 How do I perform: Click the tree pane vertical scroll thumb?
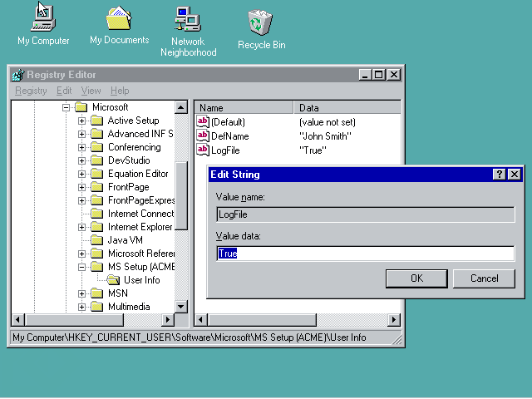[x=181, y=196]
